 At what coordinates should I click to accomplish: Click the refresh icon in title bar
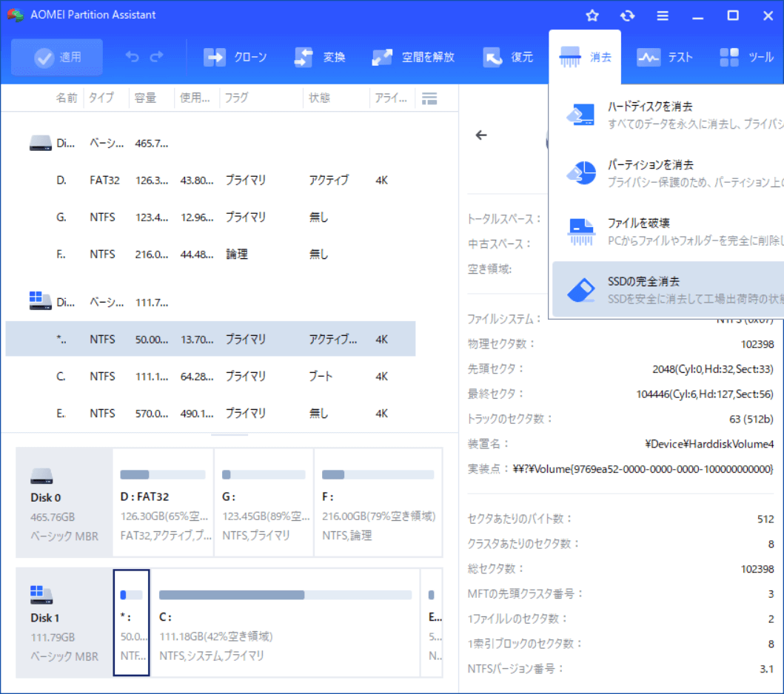coord(627,16)
